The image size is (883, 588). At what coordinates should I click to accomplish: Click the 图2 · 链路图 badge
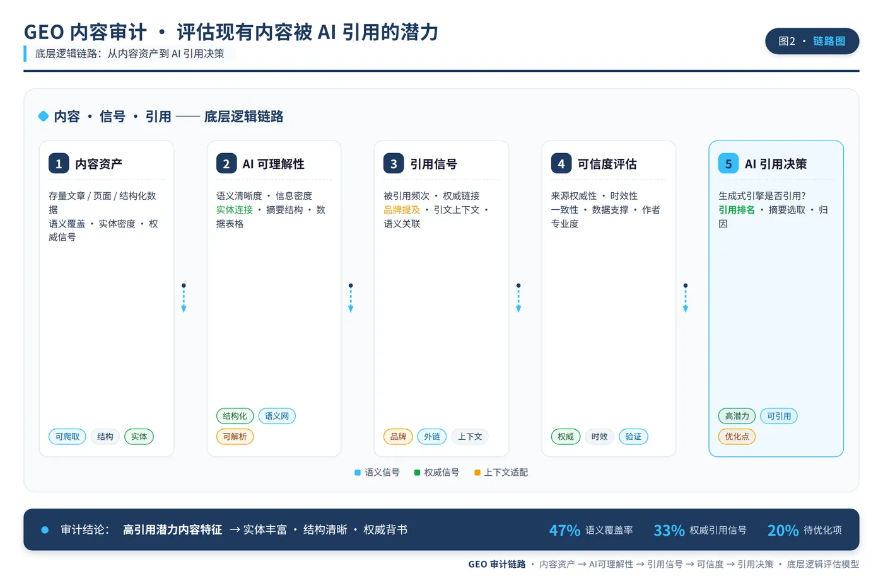pos(812,41)
